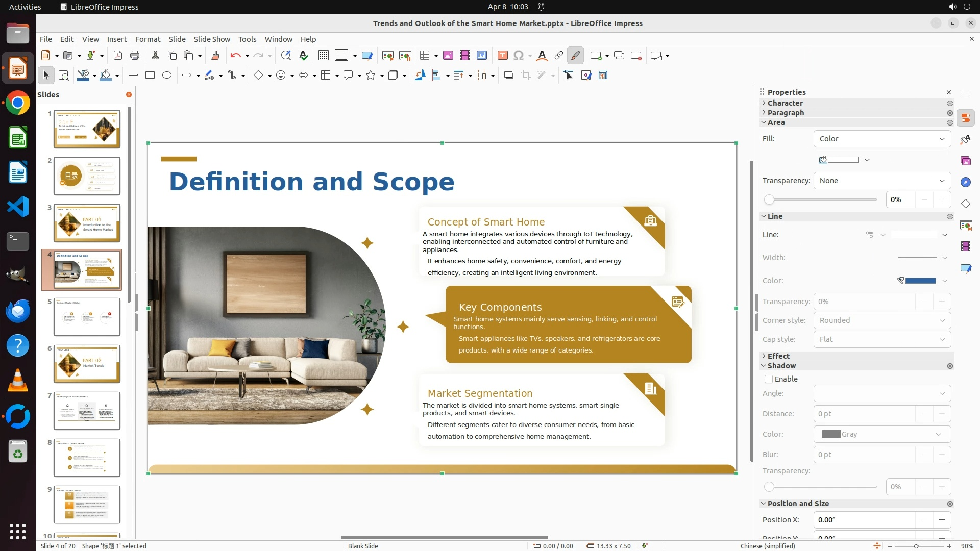The height and width of the screenshot is (551, 980).
Task: Toggle the highlighting color toolbar button
Action: [575, 56]
